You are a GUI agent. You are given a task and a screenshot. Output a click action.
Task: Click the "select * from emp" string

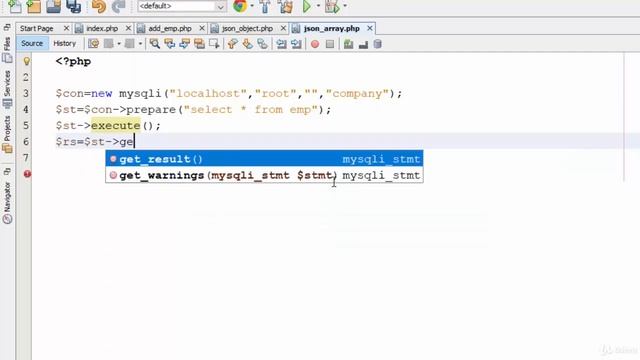click(x=251, y=109)
